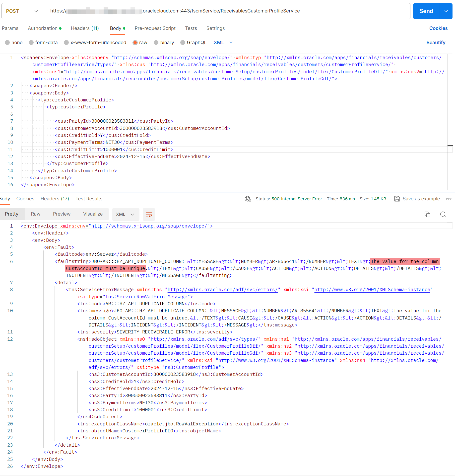Click the CreditLimit line in the request body

114,150
